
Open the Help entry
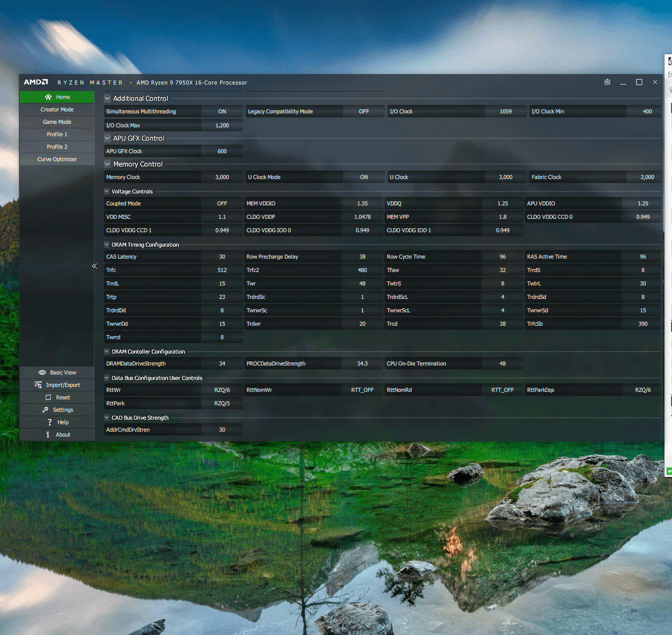(x=57, y=422)
